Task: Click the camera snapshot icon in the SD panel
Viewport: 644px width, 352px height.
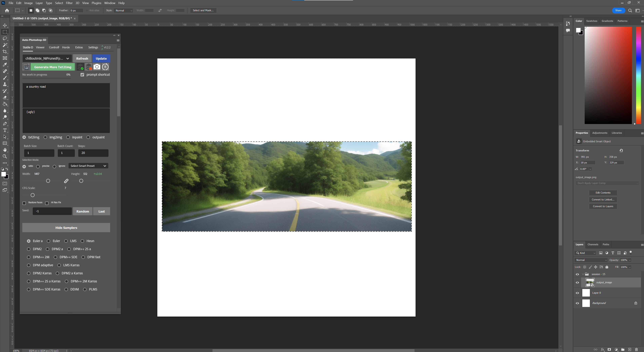Action: pyautogui.click(x=97, y=67)
